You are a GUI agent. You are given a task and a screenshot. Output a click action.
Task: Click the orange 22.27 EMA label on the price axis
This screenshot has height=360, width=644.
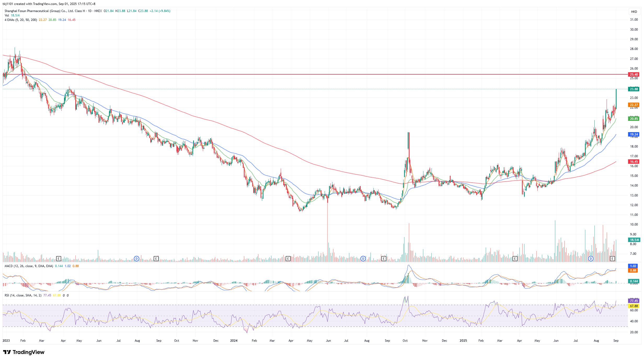click(x=634, y=105)
